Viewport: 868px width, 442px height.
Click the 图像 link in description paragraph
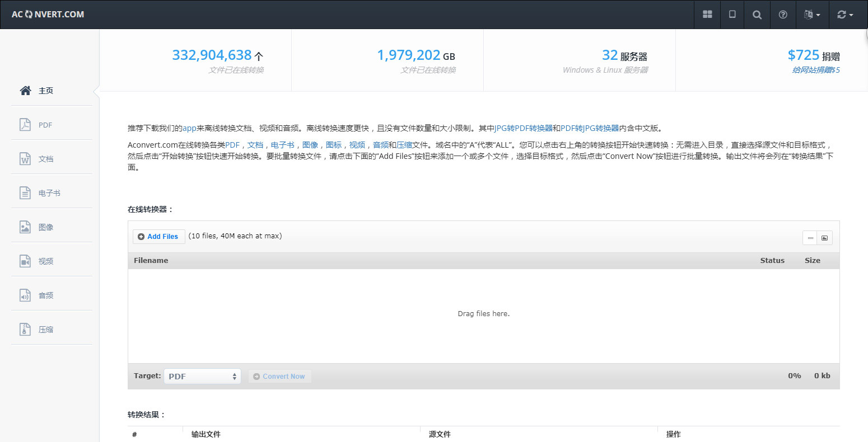pos(310,145)
